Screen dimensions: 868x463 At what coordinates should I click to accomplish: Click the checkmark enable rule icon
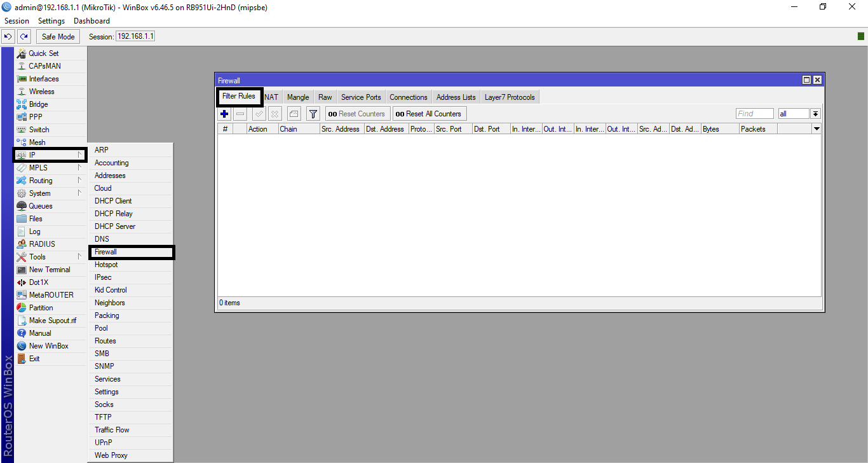click(259, 114)
